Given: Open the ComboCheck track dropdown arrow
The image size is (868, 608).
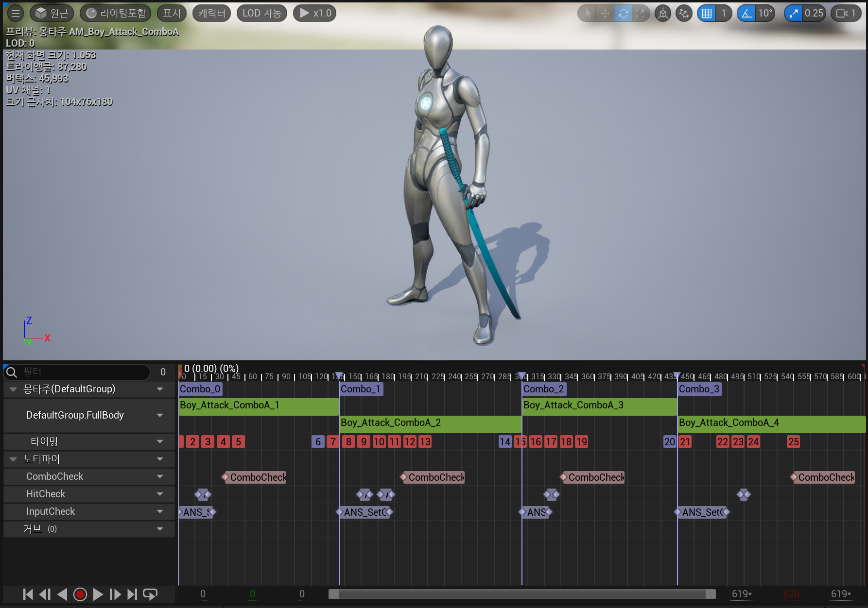Looking at the screenshot, I should point(160,477).
